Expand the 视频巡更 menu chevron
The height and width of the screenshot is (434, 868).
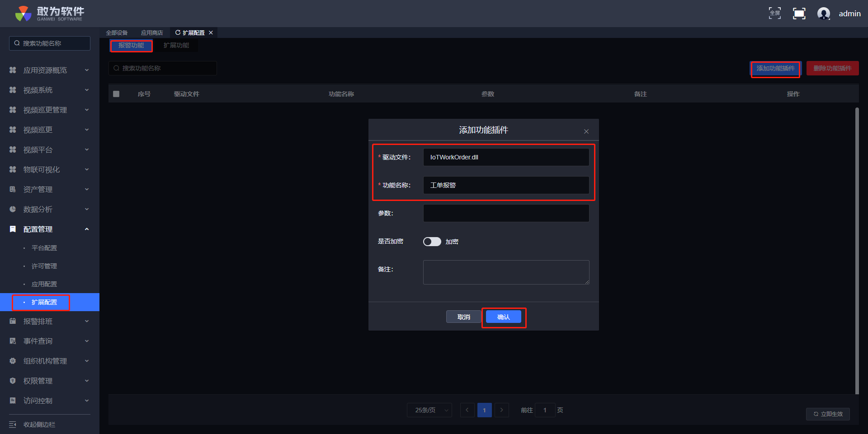[x=87, y=130]
